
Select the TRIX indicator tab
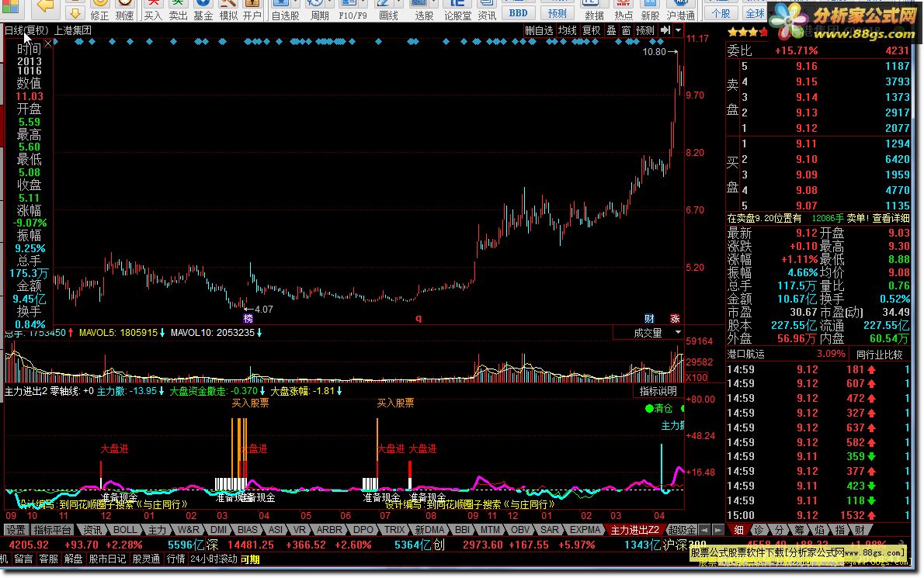point(394,530)
